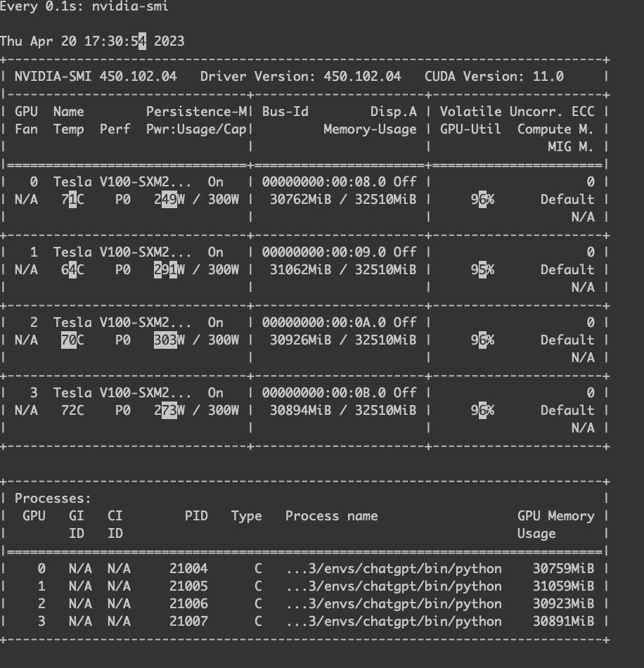Click the 'Disp.A' column header
Viewport: 644px width, 668px height.
(x=394, y=112)
